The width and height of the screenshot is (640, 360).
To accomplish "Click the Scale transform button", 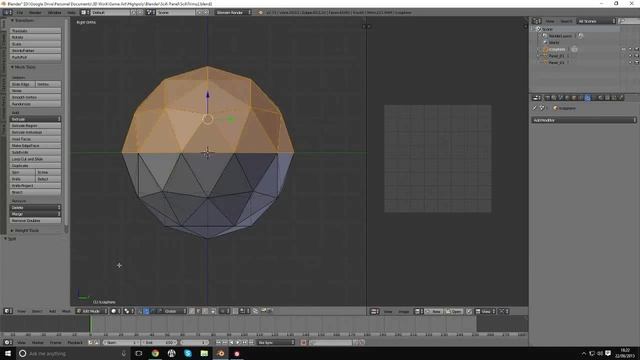I will coord(36,44).
